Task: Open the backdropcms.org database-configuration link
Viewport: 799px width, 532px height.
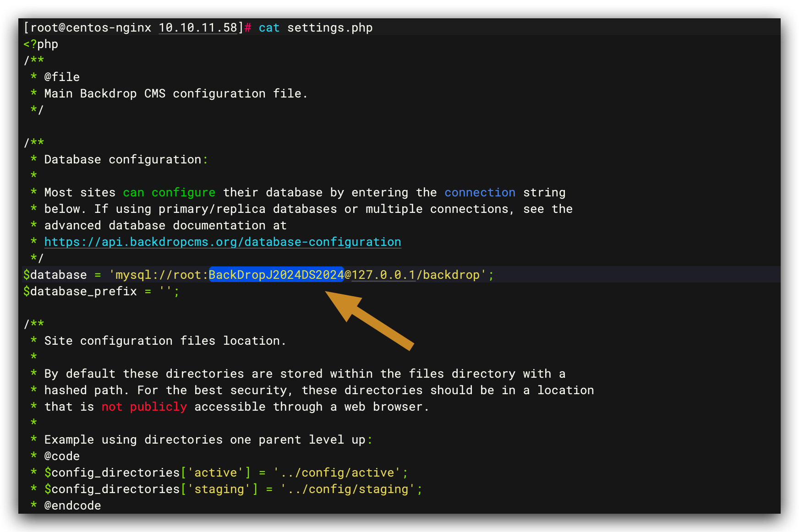Action: (222, 242)
